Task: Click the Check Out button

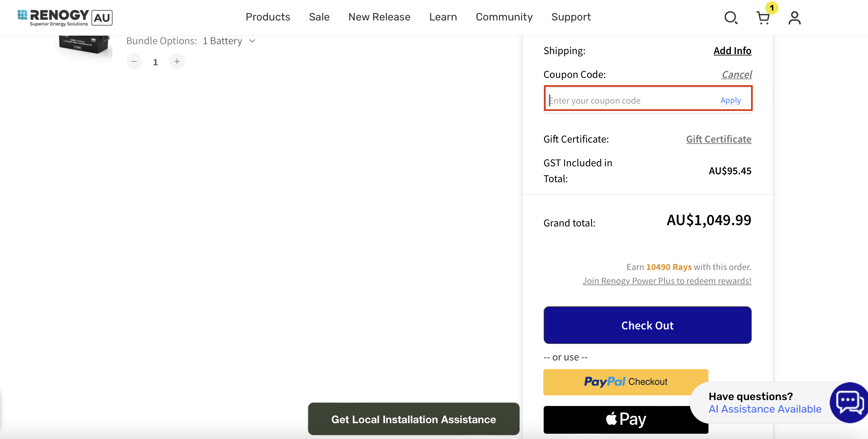Action: tap(647, 325)
